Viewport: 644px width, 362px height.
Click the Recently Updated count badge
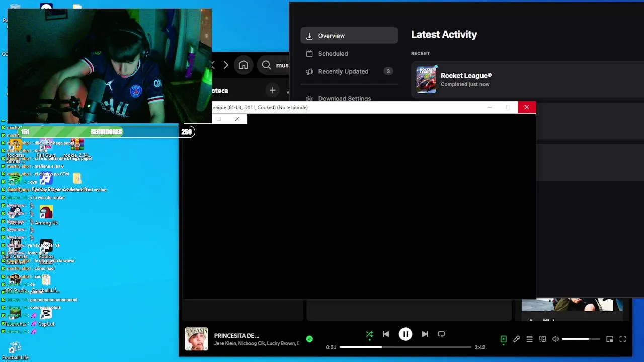click(x=388, y=71)
